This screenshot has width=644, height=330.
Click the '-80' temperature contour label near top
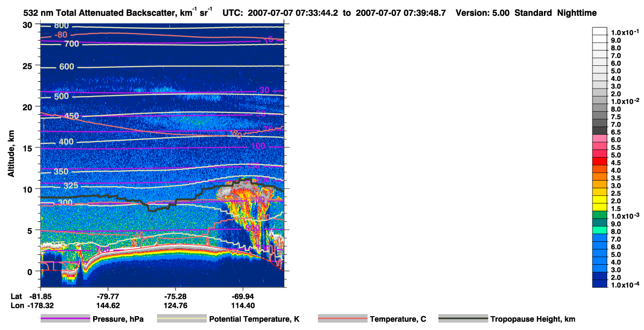point(61,35)
